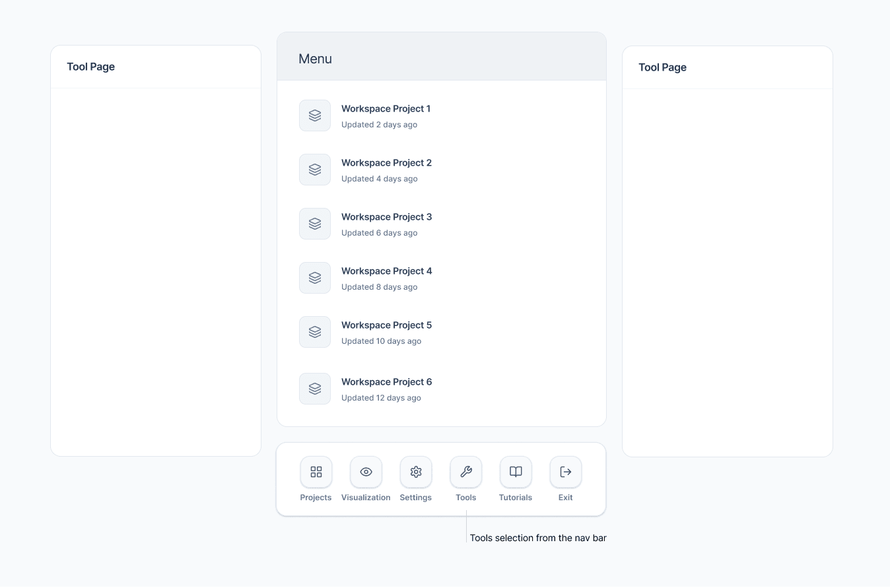Open Workspace Project 5 title
The width and height of the screenshot is (890, 588).
coord(386,325)
